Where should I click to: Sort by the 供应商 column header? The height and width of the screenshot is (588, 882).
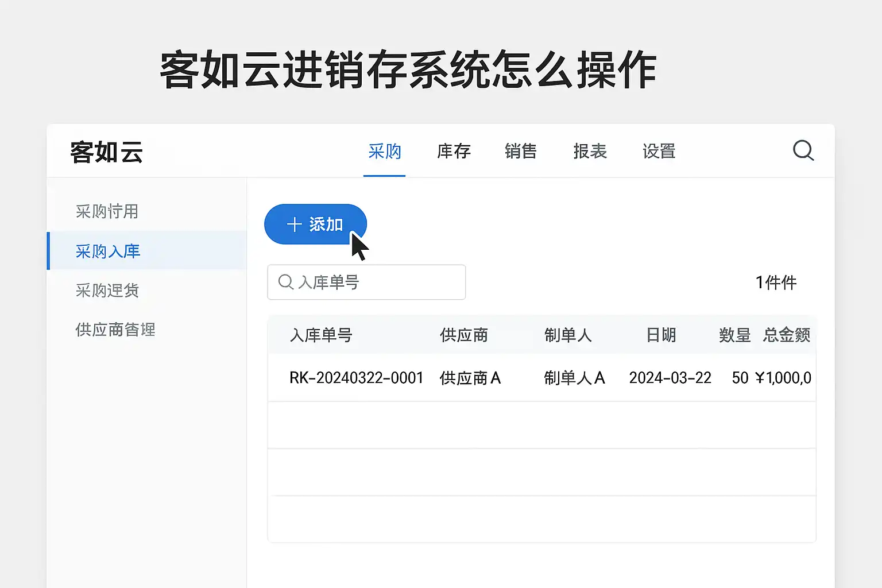[x=463, y=335]
